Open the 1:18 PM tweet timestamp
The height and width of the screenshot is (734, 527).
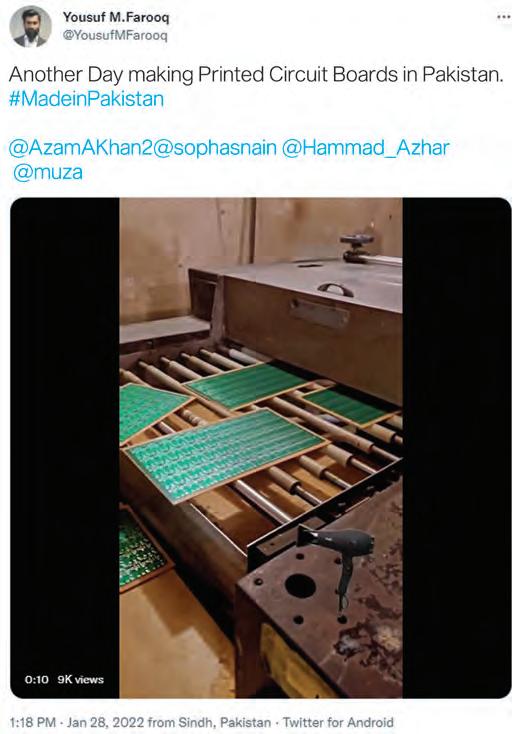pos(33,722)
